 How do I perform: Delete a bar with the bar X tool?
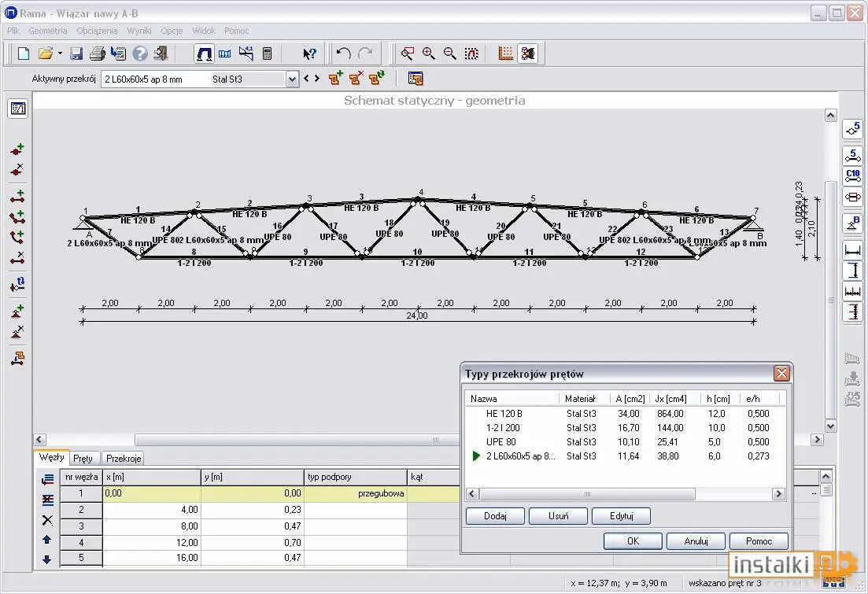[x=18, y=257]
